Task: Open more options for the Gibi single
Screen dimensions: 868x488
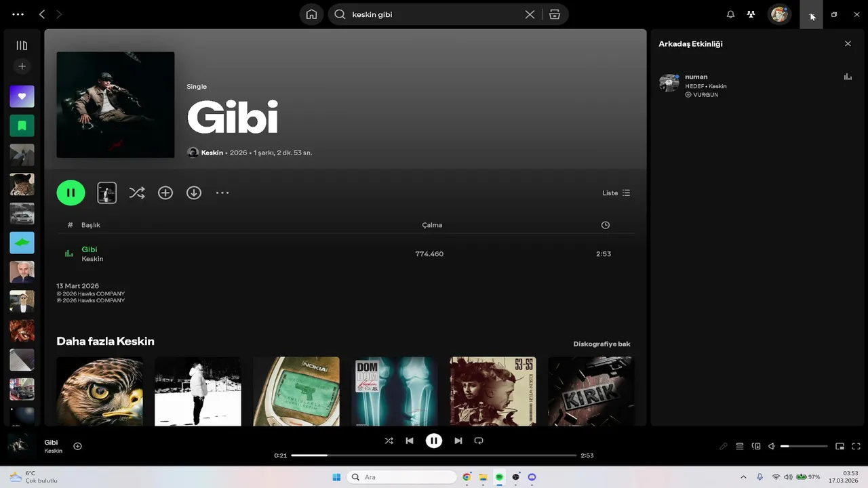Action: [222, 192]
